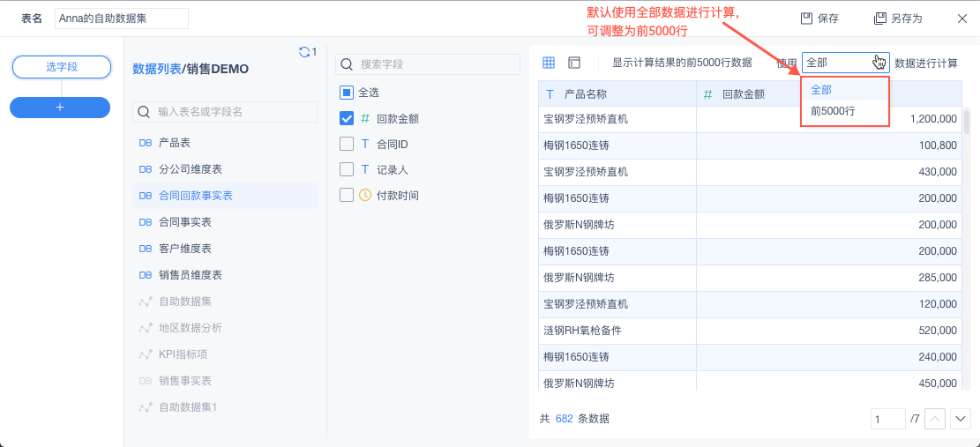Click the previous page up arrow
This screenshot has height=447, width=980.
936,418
